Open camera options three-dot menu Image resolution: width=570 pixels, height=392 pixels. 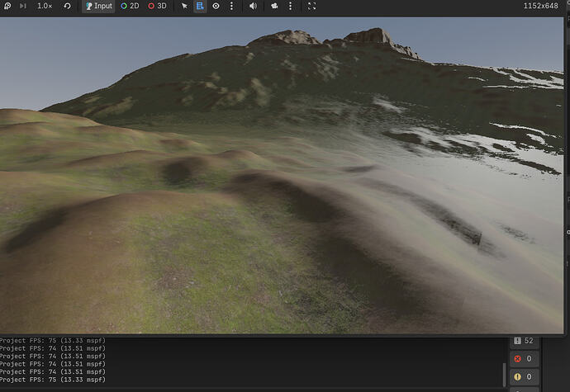tap(290, 6)
